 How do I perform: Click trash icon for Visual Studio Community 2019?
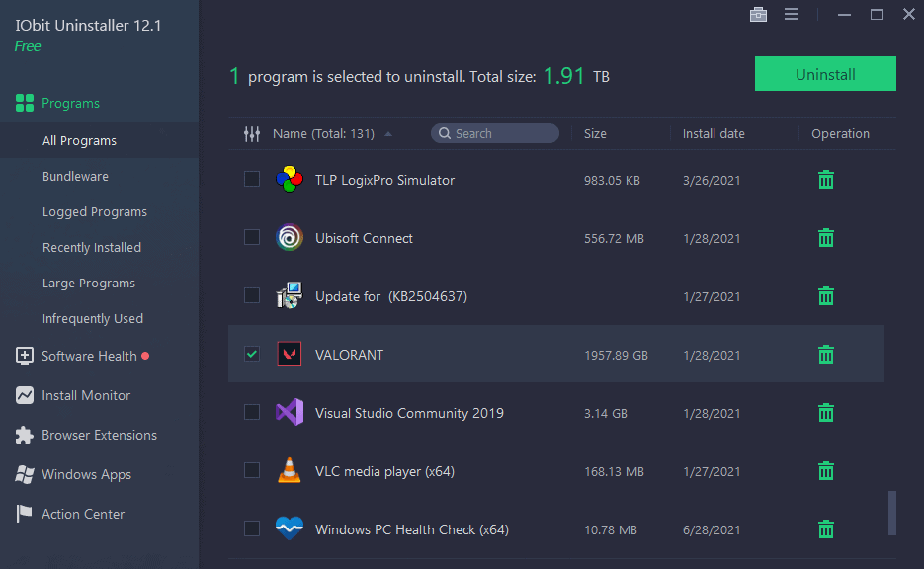pyautogui.click(x=826, y=413)
